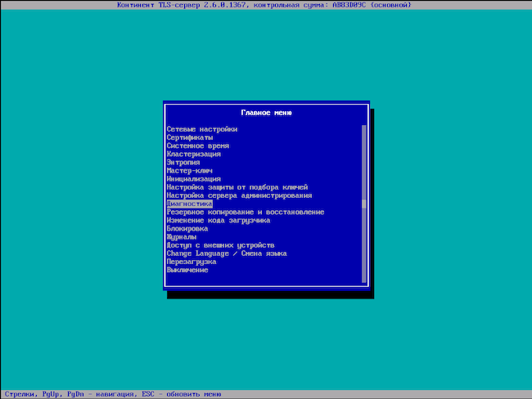Screen dimensions: 532x399
Task: Choose Выключение to power off
Action: tap(187, 270)
